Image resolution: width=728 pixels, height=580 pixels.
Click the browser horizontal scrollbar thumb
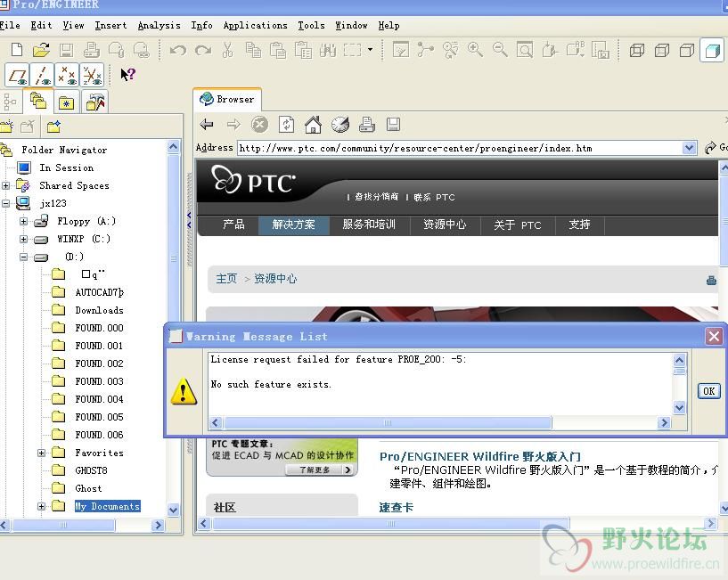(x=390, y=523)
